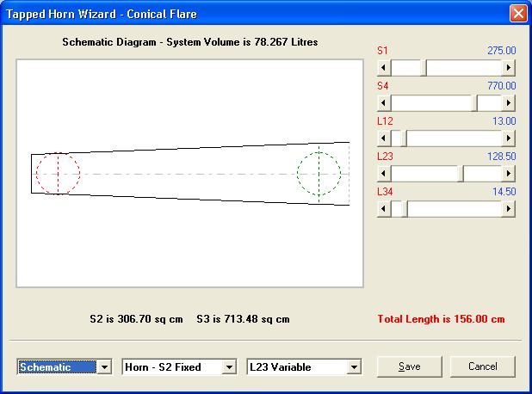Screen dimensions: 532x394
Task: Click the 'Total Length is 156.00 cm' text
Action: 441,319
